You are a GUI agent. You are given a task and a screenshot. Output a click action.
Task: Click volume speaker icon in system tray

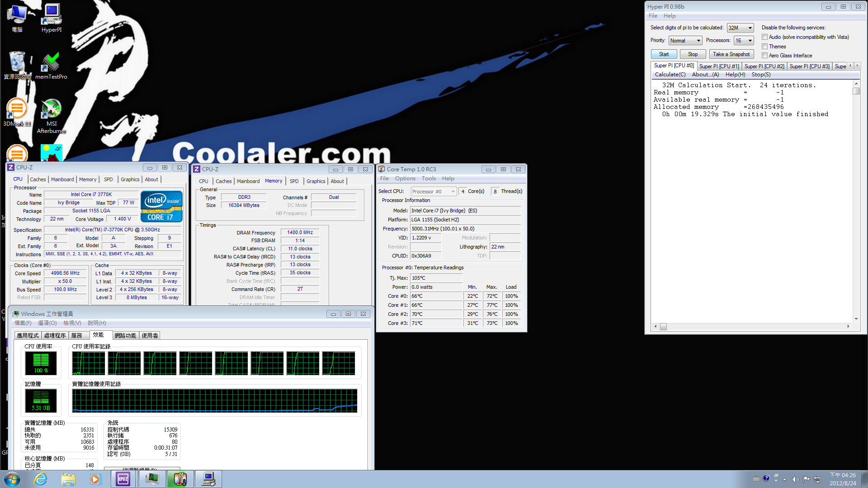[x=795, y=479]
